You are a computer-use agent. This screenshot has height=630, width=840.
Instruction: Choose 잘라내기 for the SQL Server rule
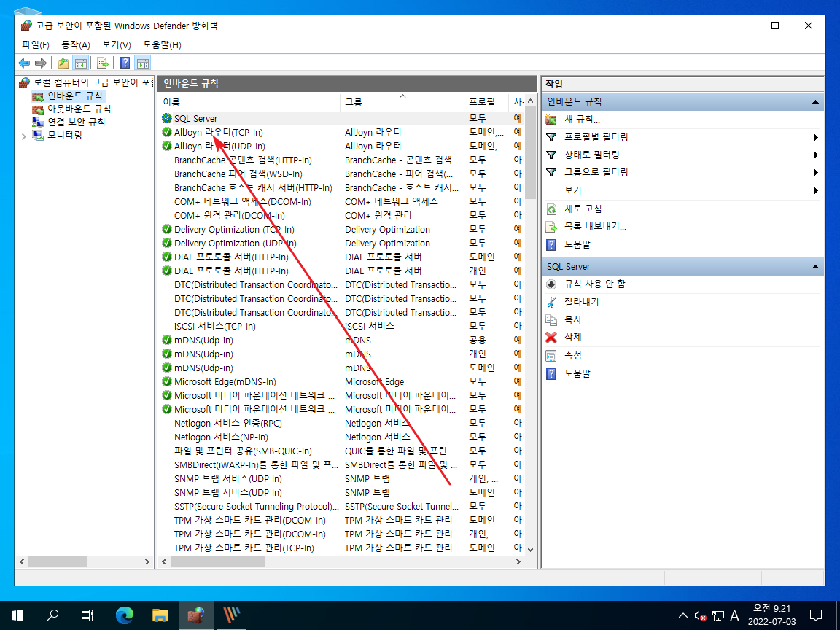[581, 302]
